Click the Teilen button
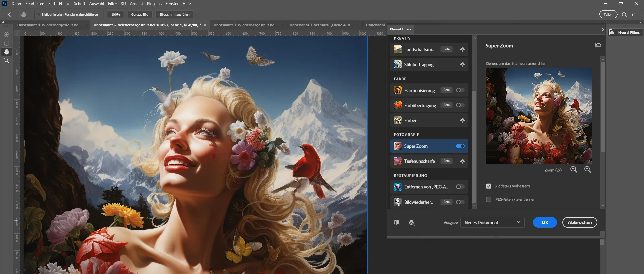The height and width of the screenshot is (274, 644). tap(608, 14)
